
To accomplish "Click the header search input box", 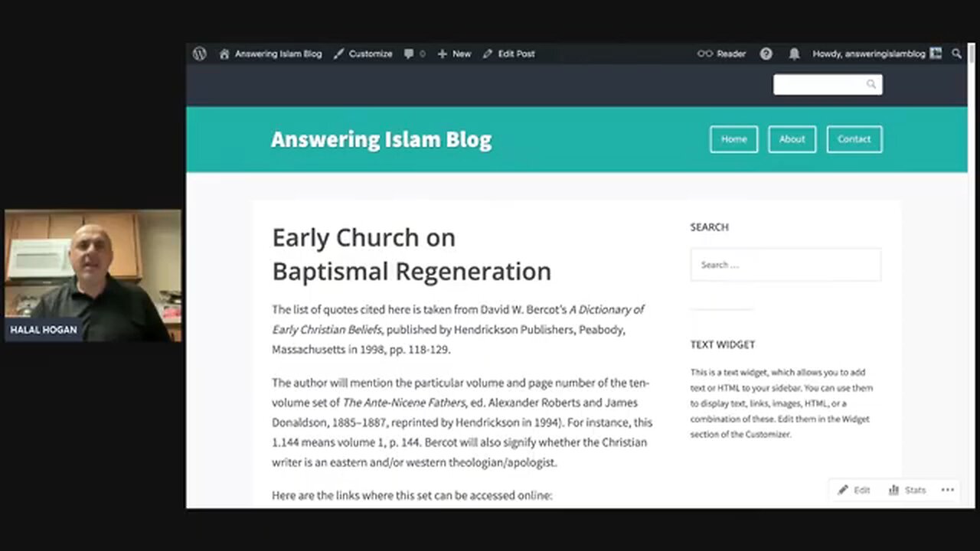I will pos(828,84).
